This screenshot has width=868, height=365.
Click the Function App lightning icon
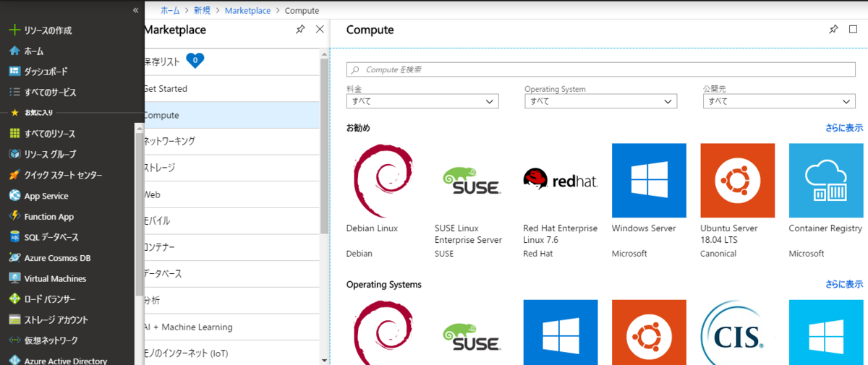coord(14,216)
